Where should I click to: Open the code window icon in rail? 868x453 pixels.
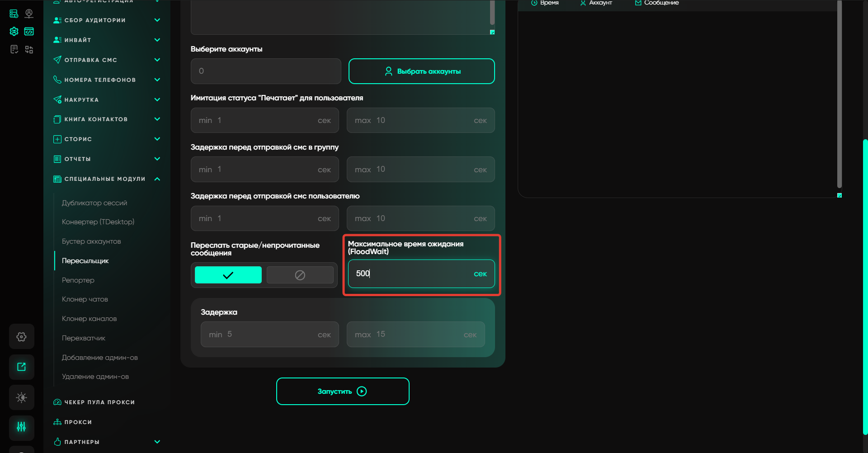pyautogui.click(x=29, y=31)
